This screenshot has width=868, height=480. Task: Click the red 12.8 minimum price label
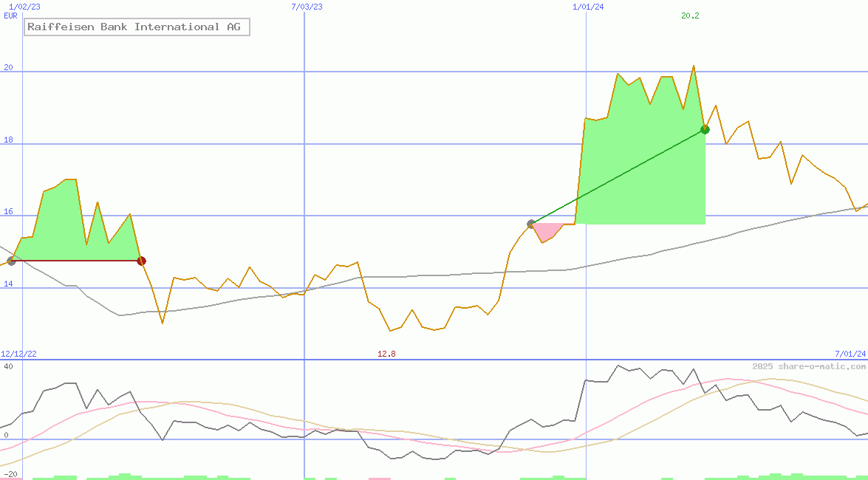click(x=387, y=354)
